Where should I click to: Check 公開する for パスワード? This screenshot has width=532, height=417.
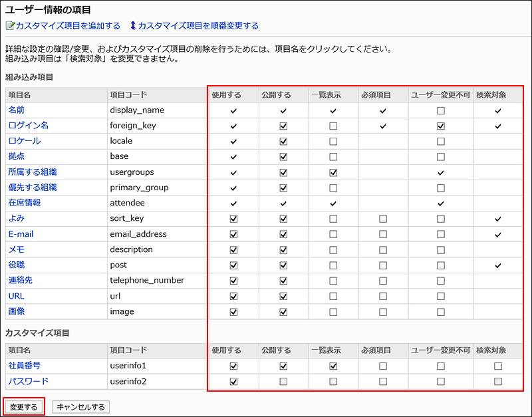[x=283, y=382]
